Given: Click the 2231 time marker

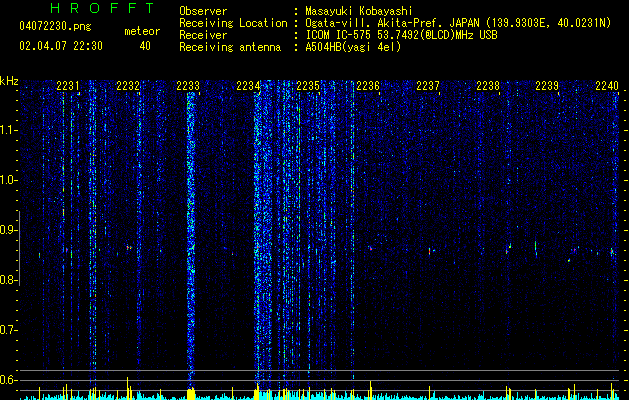Looking at the screenshot, I should [67, 86].
